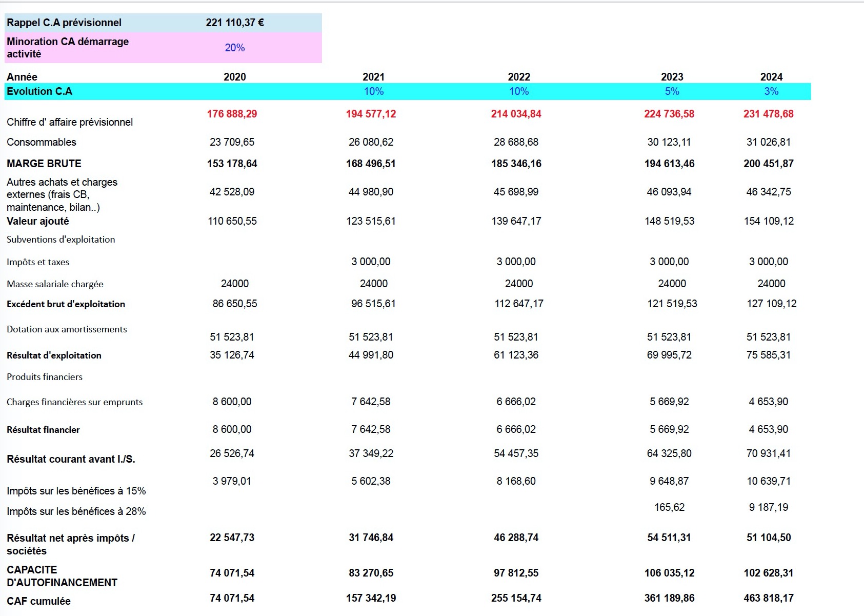Viewport: 864px width, 616px height.
Task: Select the "Valeur ajouté" row label
Action: (x=38, y=221)
